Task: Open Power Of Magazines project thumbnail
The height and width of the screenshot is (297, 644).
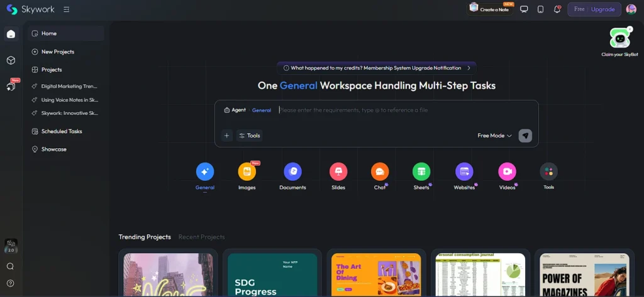Action: [x=584, y=273]
